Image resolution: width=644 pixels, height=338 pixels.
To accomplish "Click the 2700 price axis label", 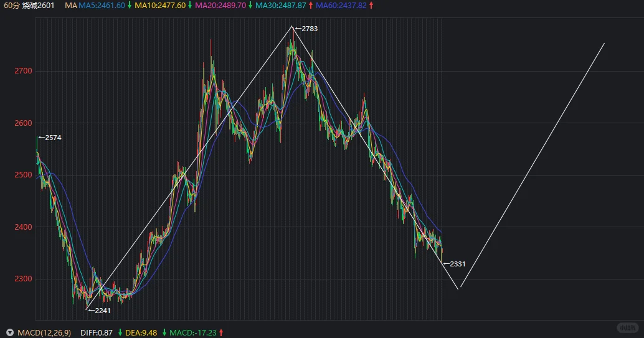I will 24,71.
